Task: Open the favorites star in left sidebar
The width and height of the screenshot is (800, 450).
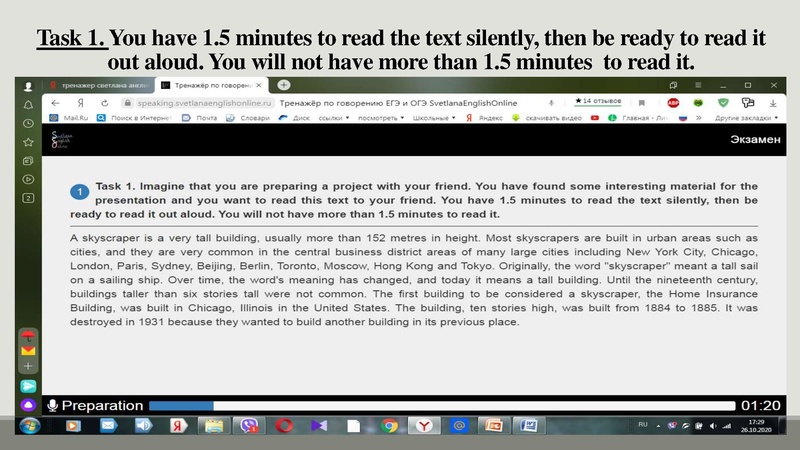Action: (x=28, y=143)
